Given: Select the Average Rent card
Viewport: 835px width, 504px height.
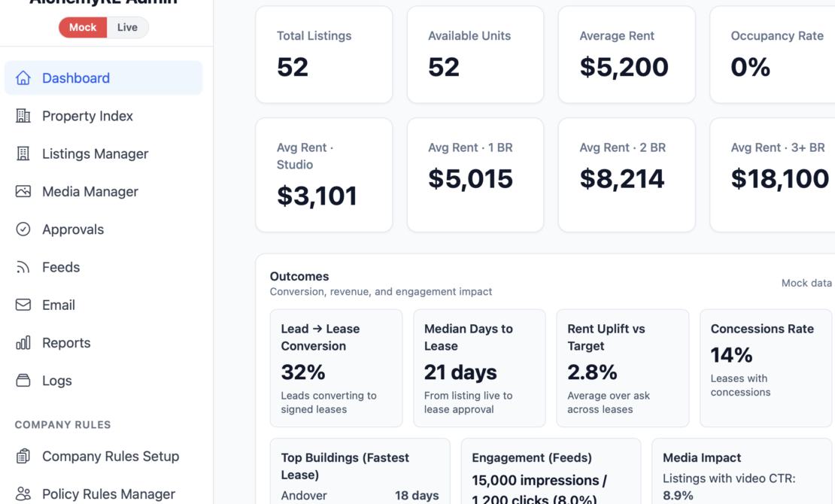Looking at the screenshot, I should pyautogui.click(x=626, y=55).
